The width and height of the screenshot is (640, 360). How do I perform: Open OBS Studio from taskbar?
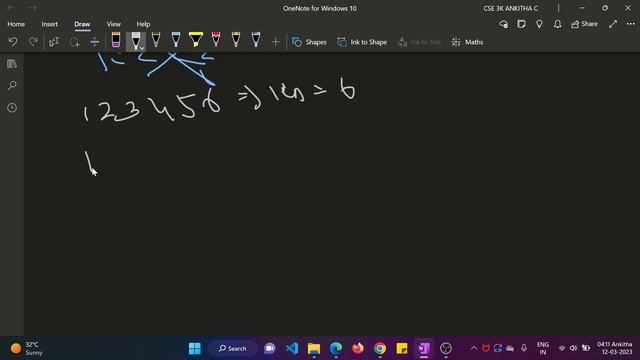click(446, 349)
